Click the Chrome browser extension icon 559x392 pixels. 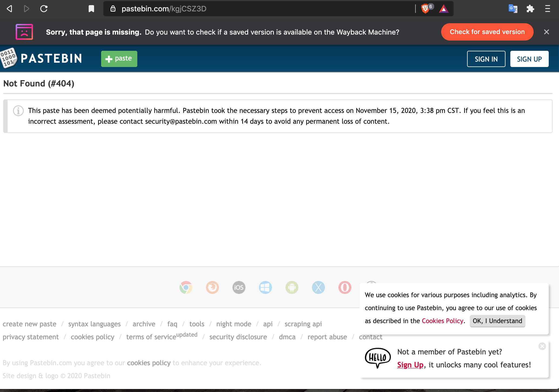[x=186, y=287]
